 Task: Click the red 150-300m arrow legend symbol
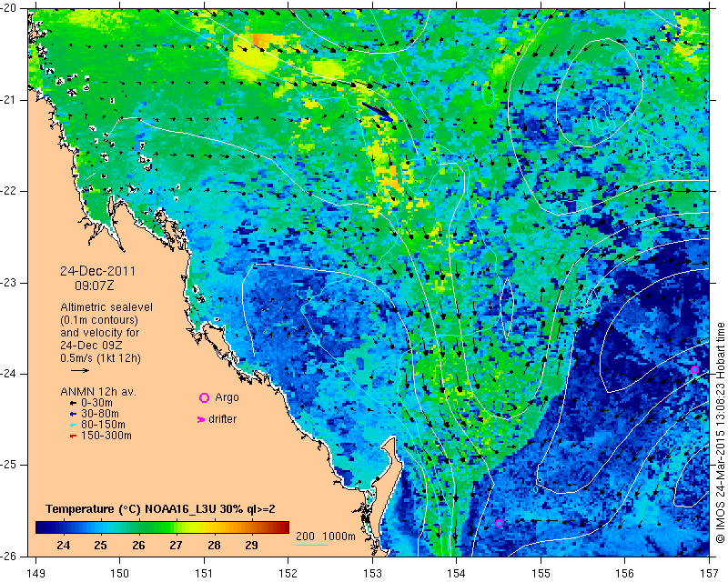coord(73,436)
